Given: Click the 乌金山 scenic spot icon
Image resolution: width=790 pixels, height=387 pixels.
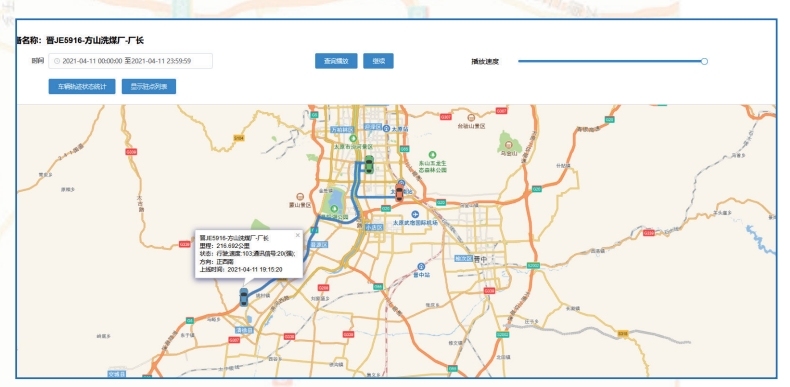Looking at the screenshot, I should tap(508, 145).
